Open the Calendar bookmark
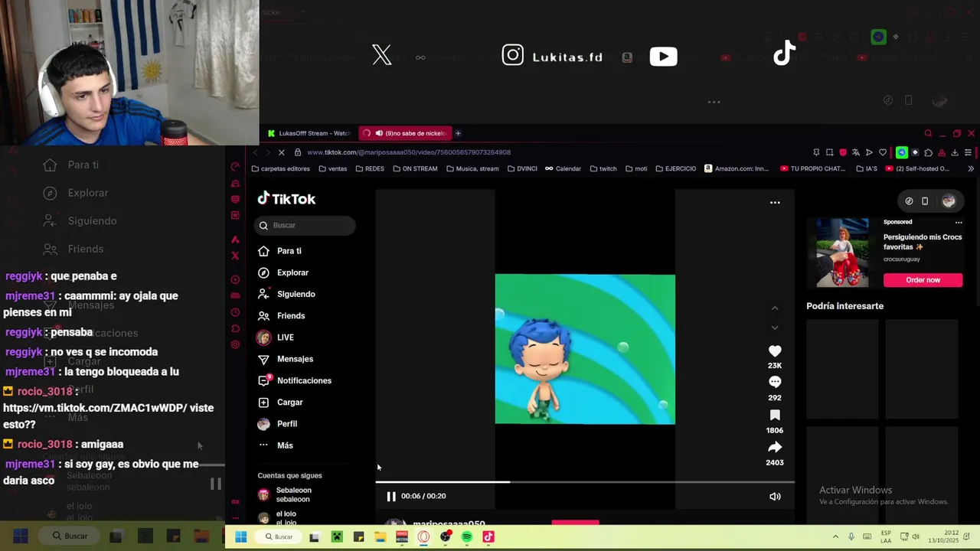 [x=563, y=168]
